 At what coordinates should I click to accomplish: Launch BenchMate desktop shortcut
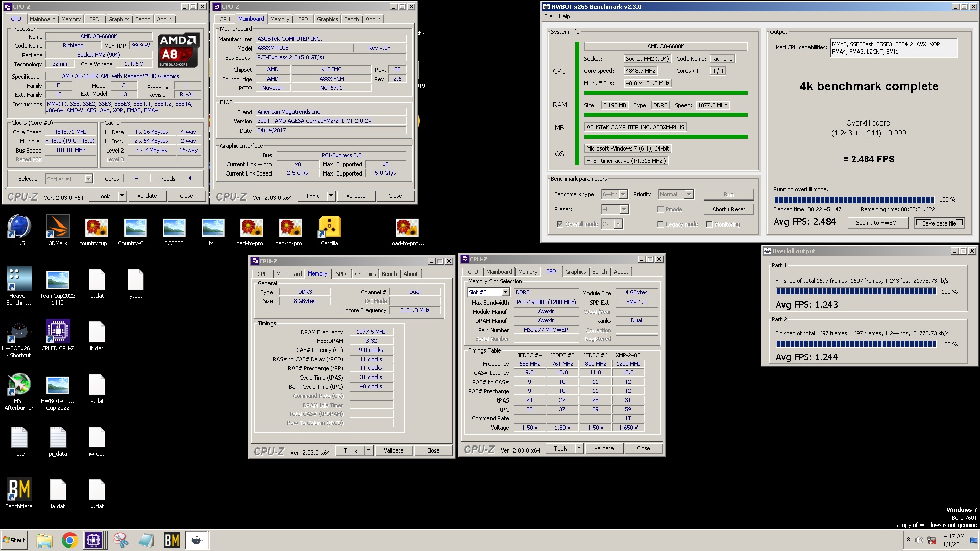[x=19, y=493]
